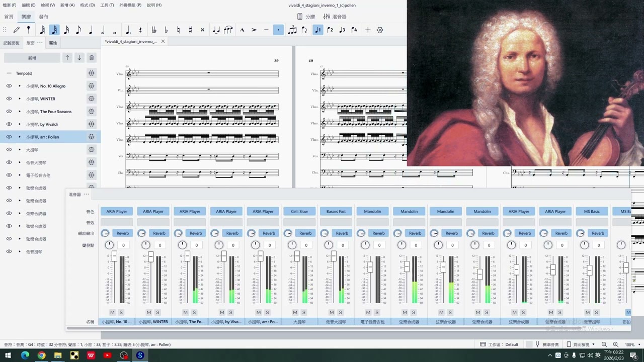This screenshot has height=362, width=644.
Task: Apply the double sharp accidental
Action: click(x=202, y=30)
